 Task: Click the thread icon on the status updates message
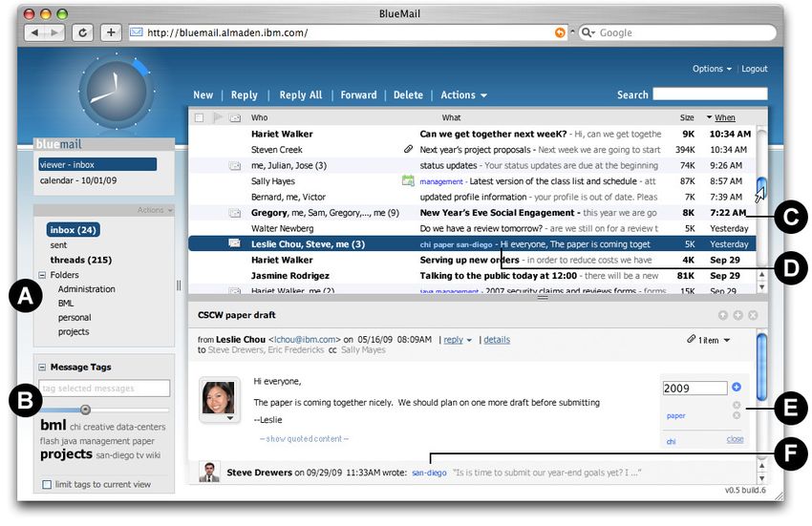235,166
